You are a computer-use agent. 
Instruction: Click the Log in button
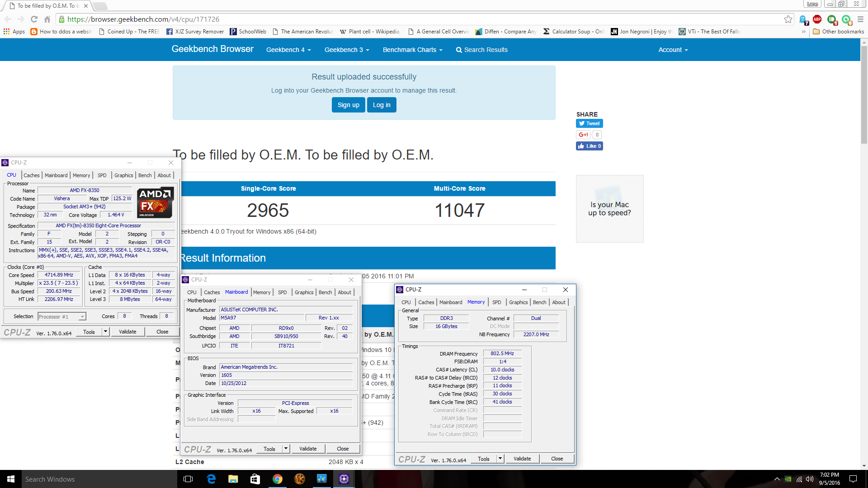pyautogui.click(x=382, y=105)
